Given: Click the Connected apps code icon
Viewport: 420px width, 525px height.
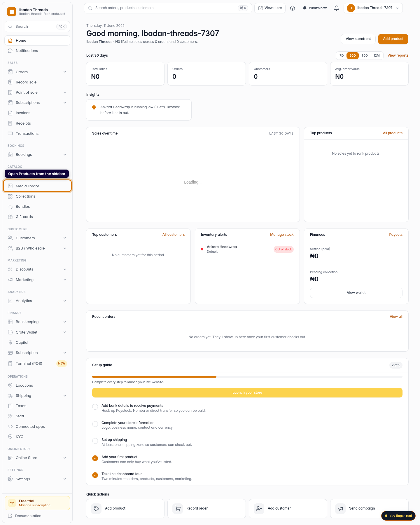Looking at the screenshot, I should click(x=10, y=426).
